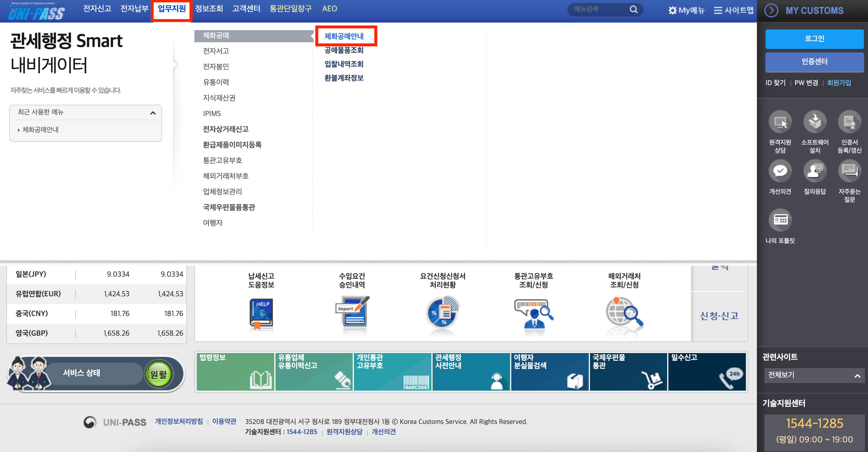Click the blue 로그인 button

[x=814, y=39]
